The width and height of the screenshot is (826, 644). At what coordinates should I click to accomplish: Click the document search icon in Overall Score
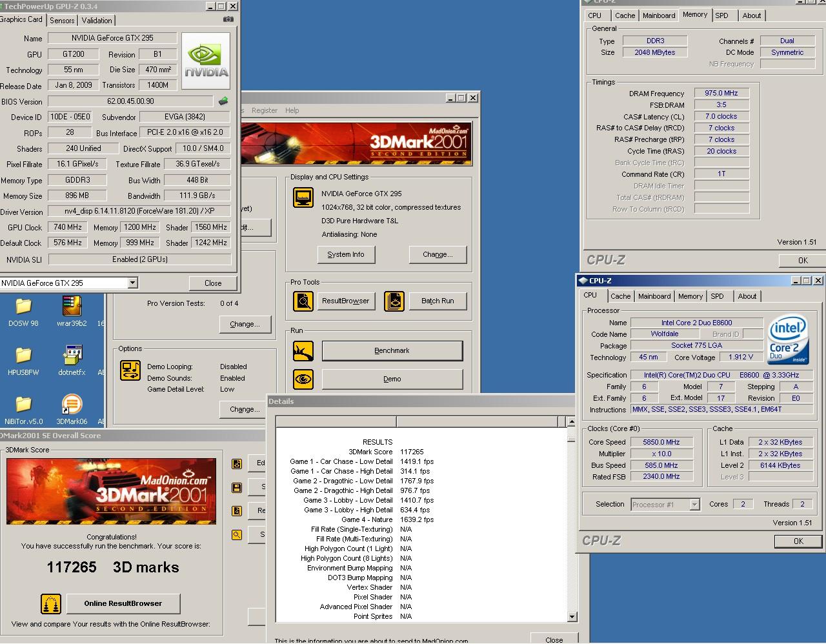[x=237, y=511]
